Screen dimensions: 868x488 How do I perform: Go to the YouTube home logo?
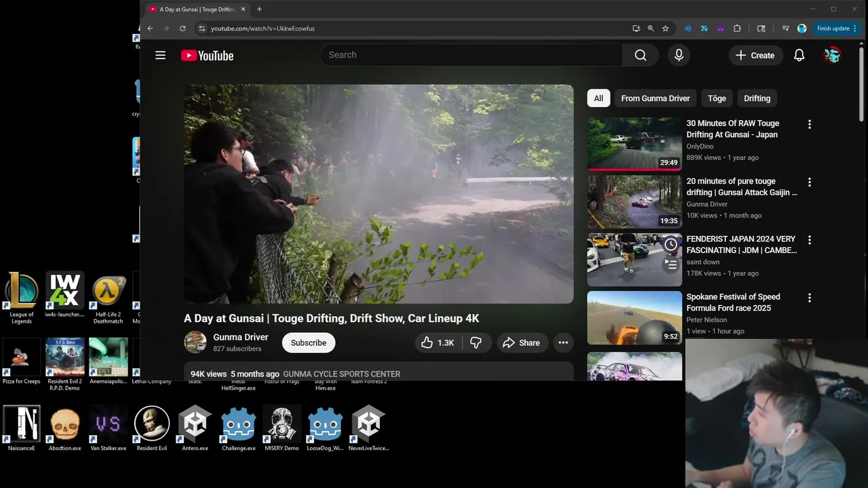tap(207, 56)
